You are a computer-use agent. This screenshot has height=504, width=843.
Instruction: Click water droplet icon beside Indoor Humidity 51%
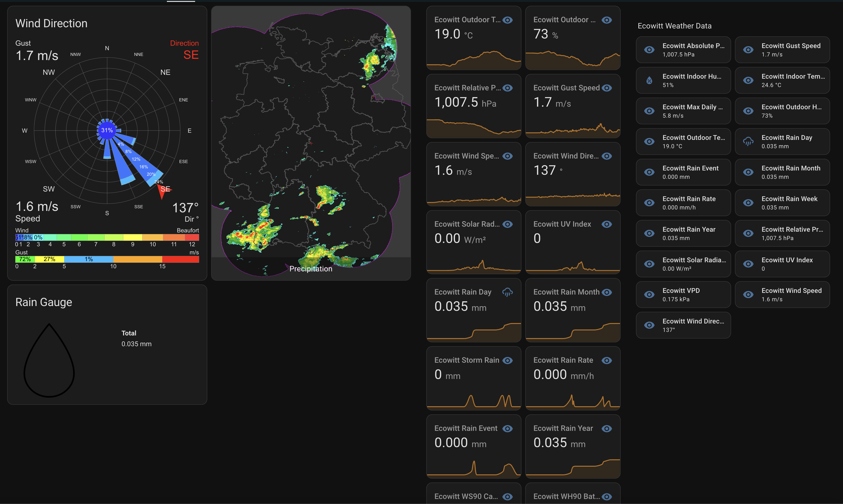tap(649, 81)
